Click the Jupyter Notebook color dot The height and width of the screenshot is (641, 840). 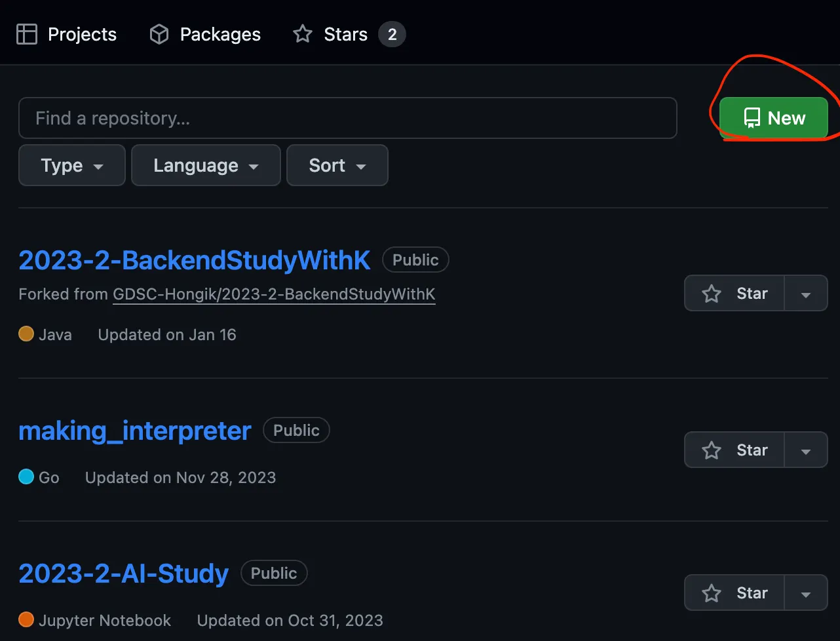click(x=26, y=620)
